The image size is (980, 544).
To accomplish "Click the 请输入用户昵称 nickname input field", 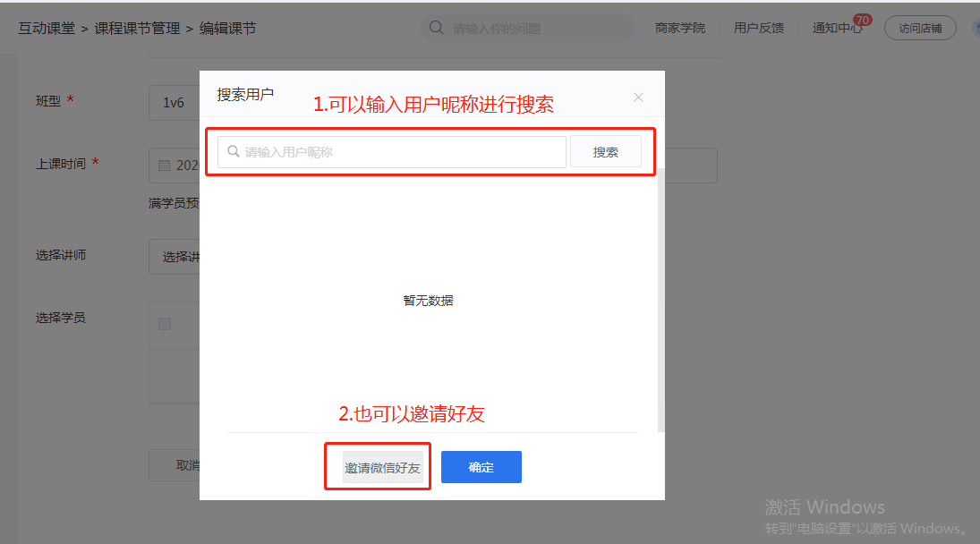I will [x=392, y=152].
